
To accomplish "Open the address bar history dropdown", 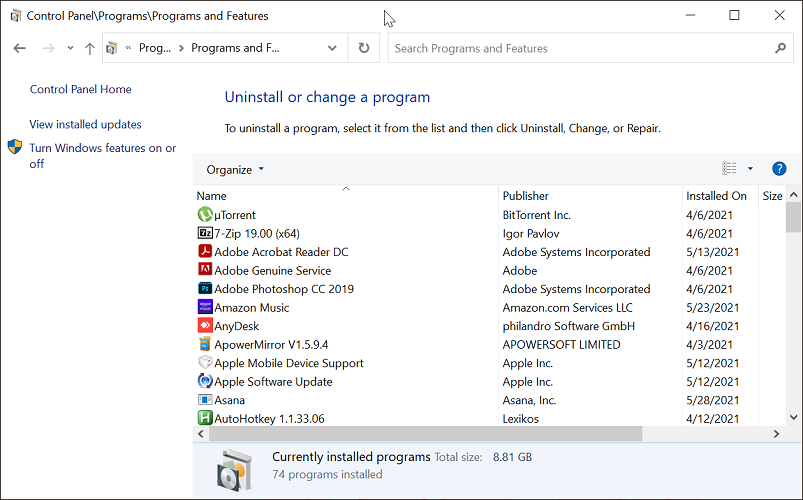I will click(332, 48).
